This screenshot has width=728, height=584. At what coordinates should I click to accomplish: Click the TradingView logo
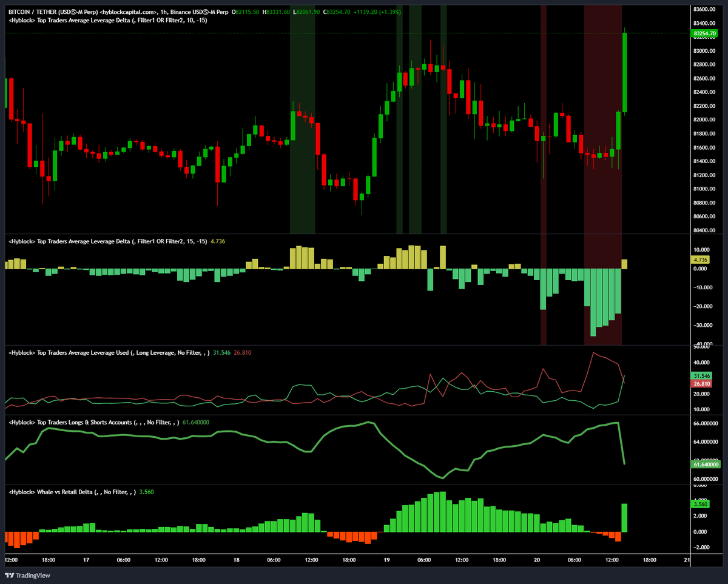[27, 576]
